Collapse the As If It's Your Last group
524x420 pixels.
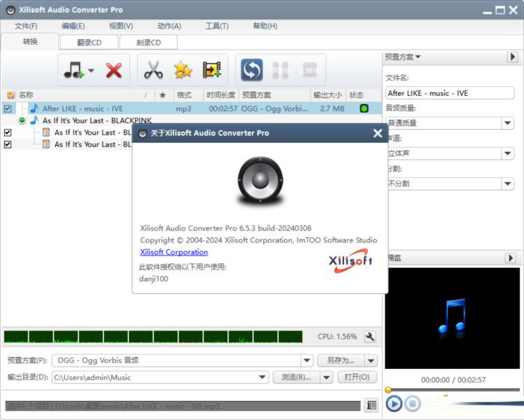tap(22, 120)
